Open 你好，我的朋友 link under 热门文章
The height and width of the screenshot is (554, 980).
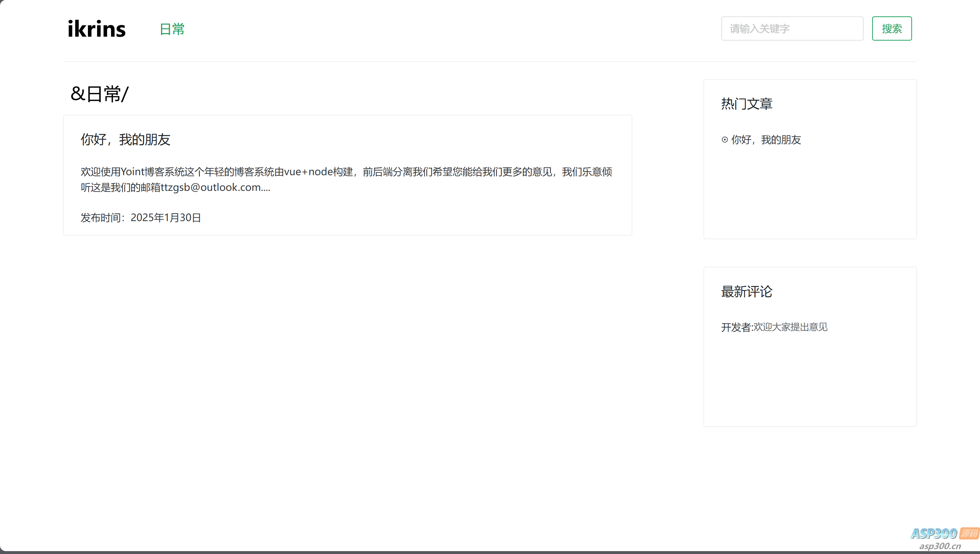pos(766,140)
